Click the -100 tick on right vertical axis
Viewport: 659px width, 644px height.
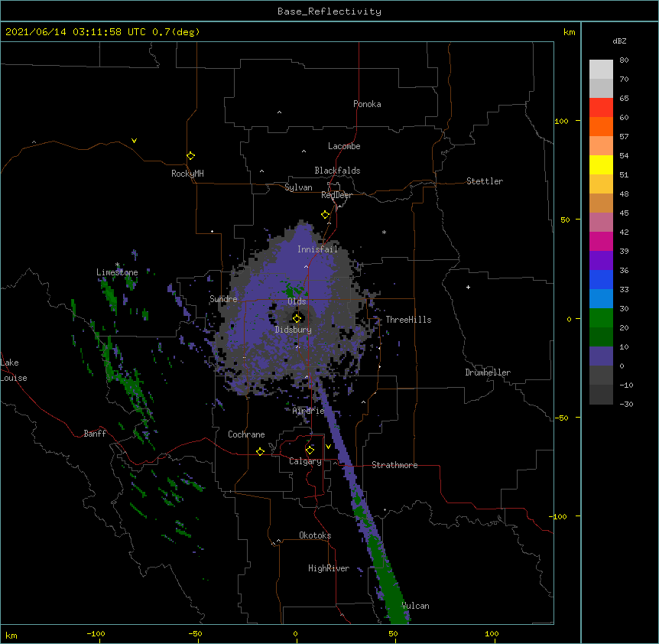pos(559,516)
